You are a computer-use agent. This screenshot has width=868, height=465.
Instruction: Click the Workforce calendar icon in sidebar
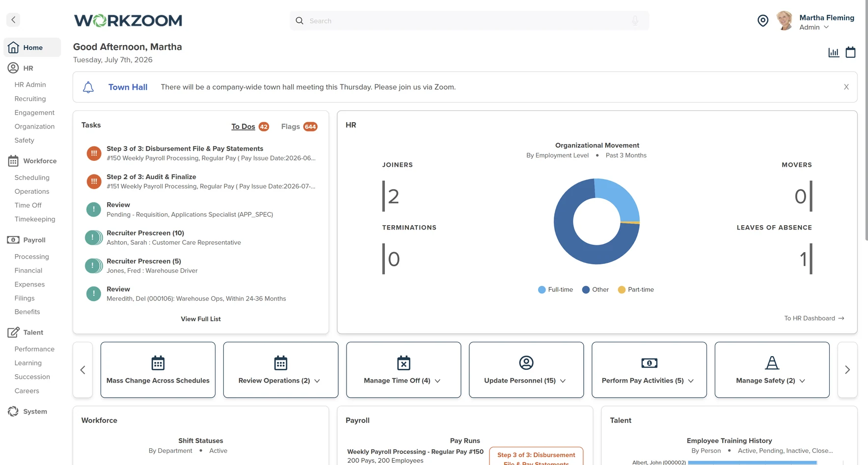click(x=13, y=160)
